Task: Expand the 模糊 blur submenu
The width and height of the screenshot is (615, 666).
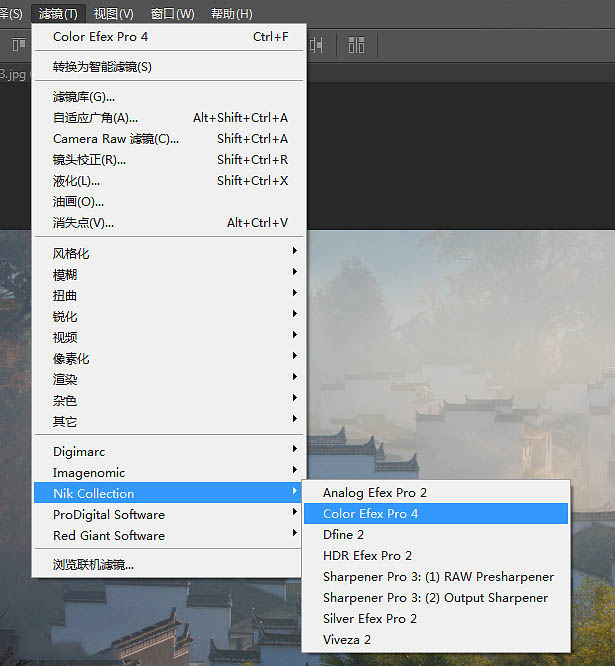Action: [65, 274]
